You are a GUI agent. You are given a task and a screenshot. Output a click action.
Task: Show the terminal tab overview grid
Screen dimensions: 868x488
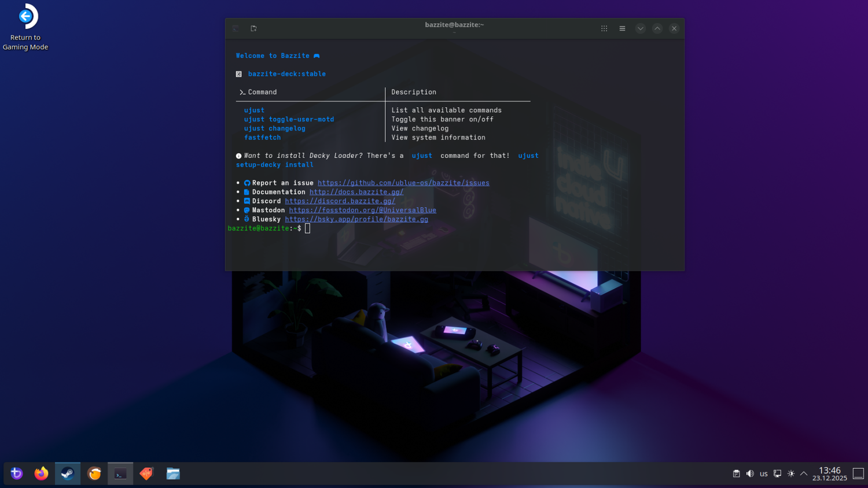point(604,28)
